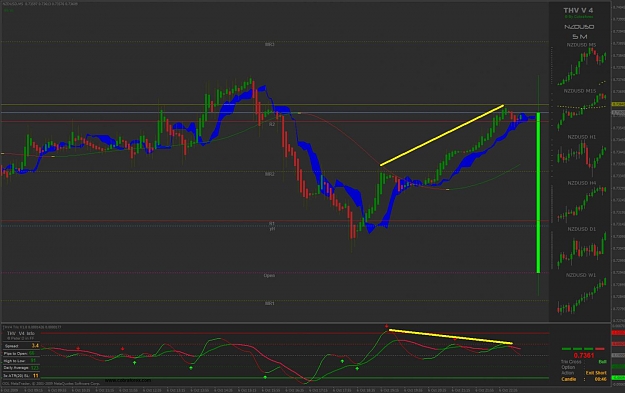Click the Exit Short action text
The height and width of the screenshot is (393, 625).
pyautogui.click(x=596, y=373)
